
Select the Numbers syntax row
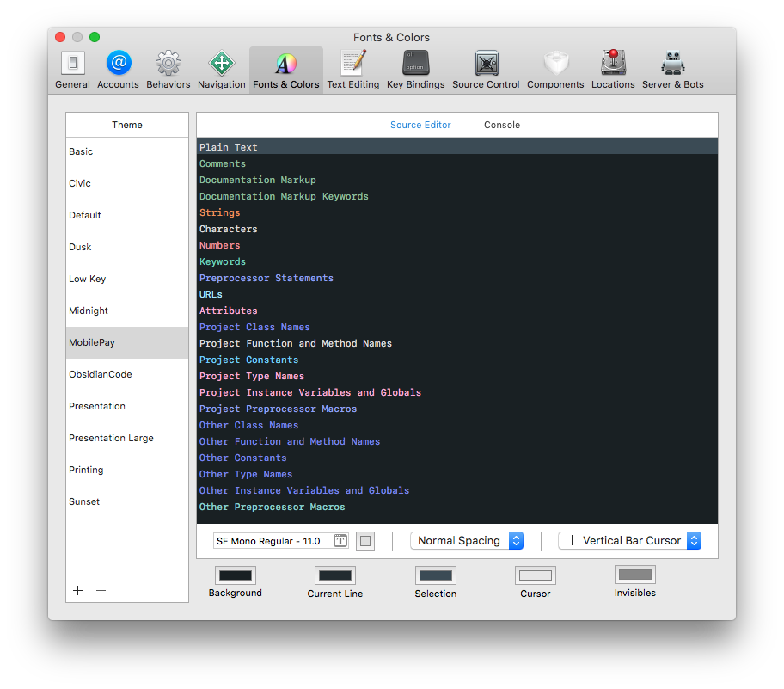point(457,245)
